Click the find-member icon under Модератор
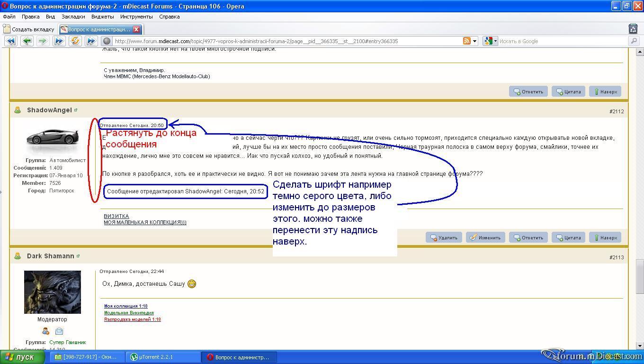This screenshot has height=364, width=644. 45,331
